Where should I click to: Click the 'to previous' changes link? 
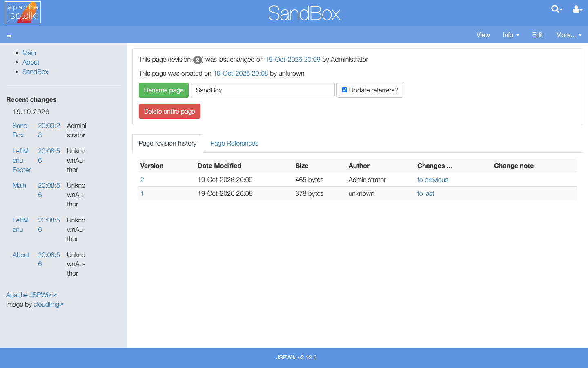tap(433, 180)
